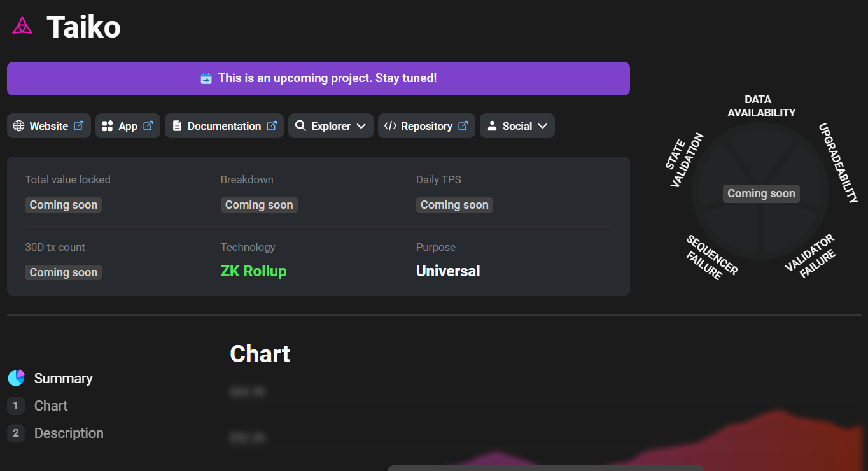Jump to Description section in side navigation

point(69,433)
